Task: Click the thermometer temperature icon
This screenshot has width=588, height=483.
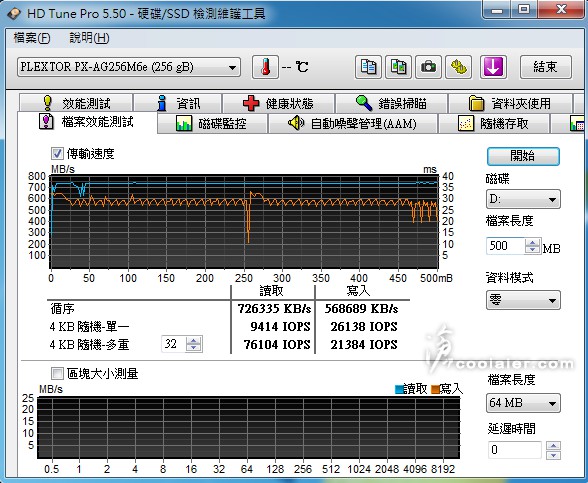Action: pyautogui.click(x=266, y=67)
